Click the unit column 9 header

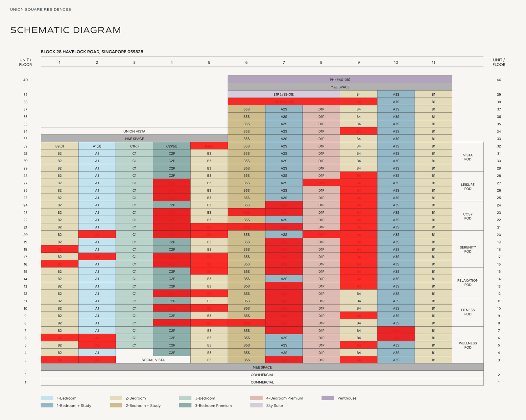click(359, 62)
